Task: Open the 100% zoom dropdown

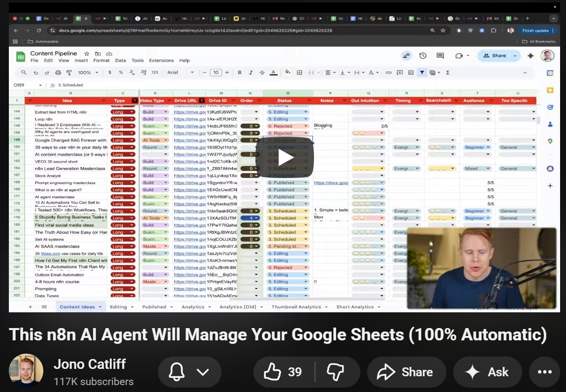Action: point(88,72)
